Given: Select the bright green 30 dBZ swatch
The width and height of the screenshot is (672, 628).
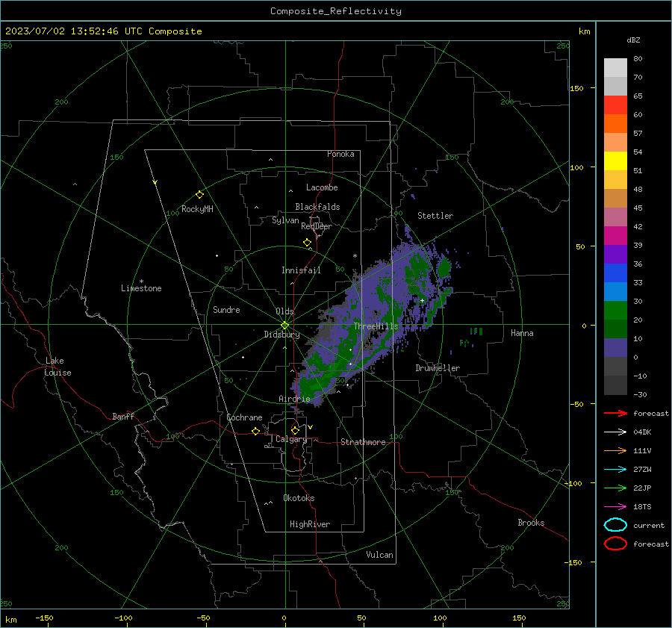Looking at the screenshot, I should pyautogui.click(x=615, y=311).
